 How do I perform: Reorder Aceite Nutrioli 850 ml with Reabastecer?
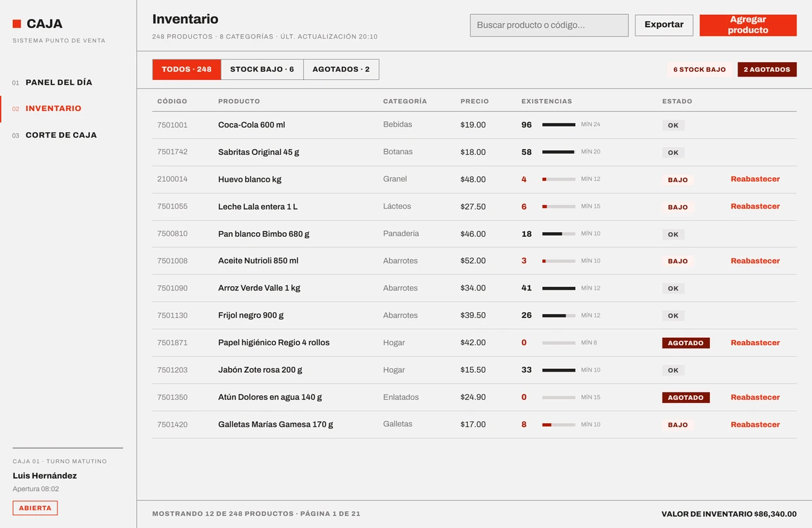755,261
